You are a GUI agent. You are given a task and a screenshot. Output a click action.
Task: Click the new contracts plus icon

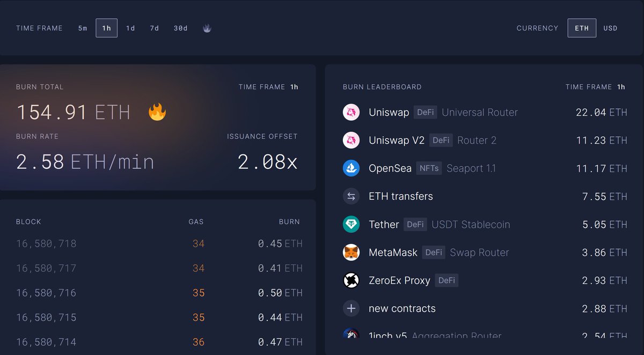351,308
